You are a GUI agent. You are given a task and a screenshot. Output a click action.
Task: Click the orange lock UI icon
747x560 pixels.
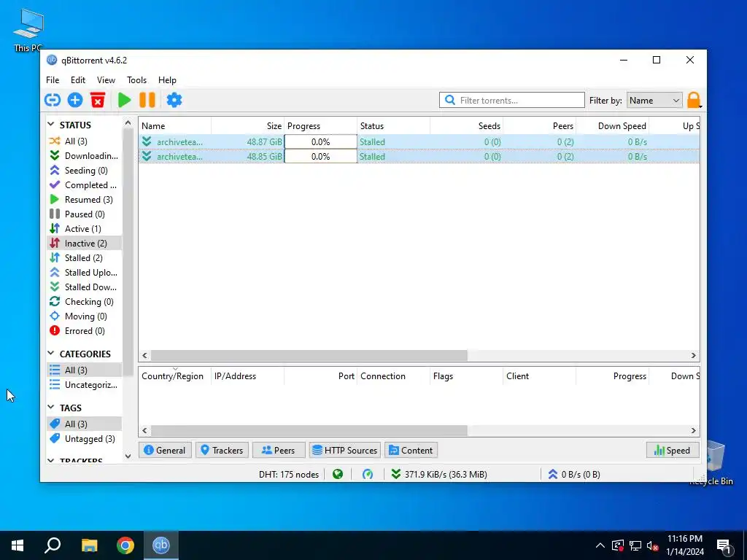coord(694,100)
